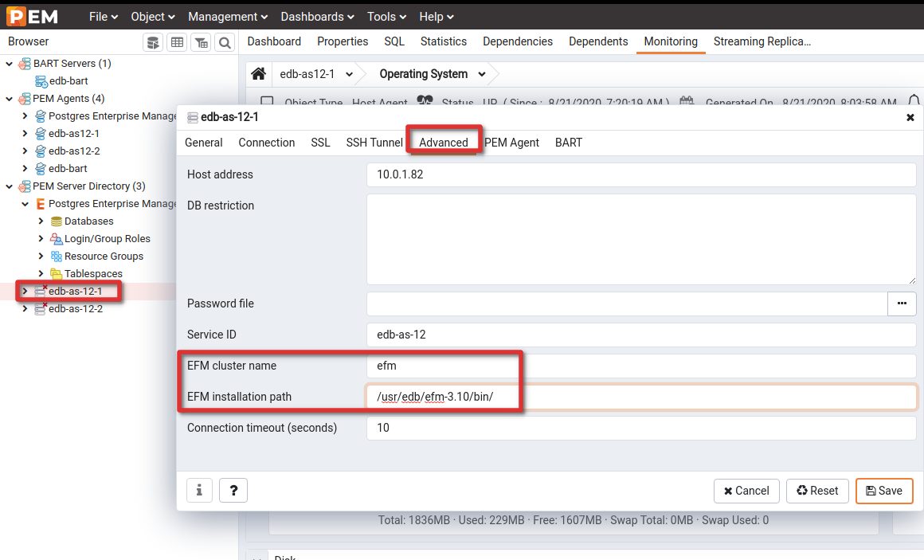The width and height of the screenshot is (924, 560).
Task: Click the DB restriction text area
Action: pos(641,239)
